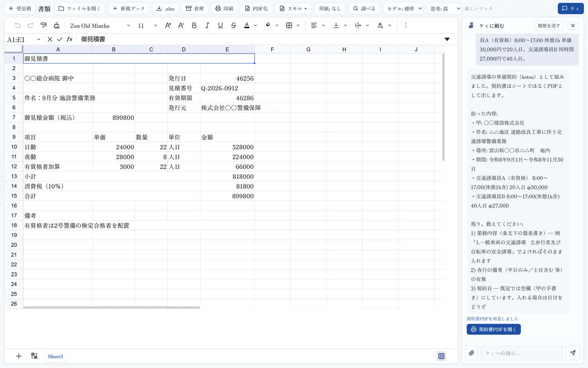
Task: Click 新規ブック button
Action: point(129,9)
